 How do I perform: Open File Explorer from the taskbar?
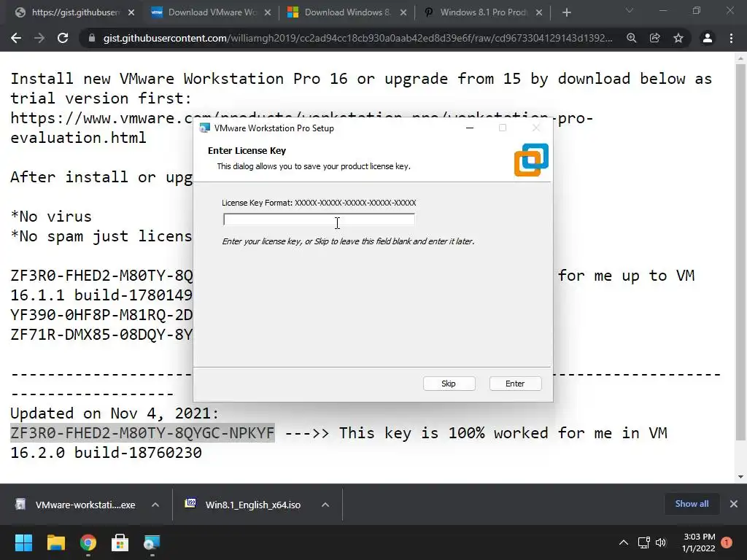55,542
